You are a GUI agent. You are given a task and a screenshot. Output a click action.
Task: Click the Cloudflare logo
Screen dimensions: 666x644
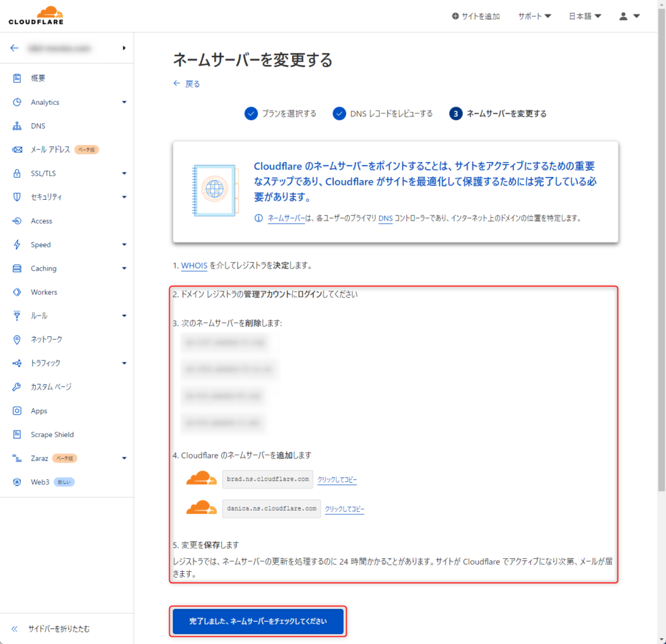pyautogui.click(x=36, y=16)
